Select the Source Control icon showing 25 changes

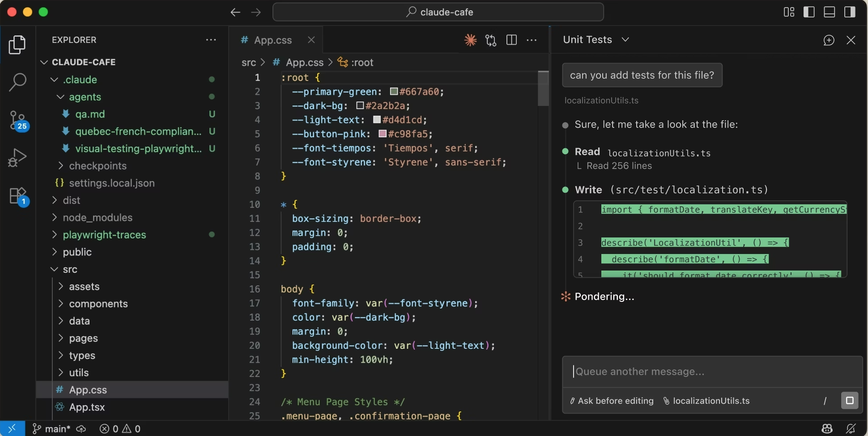[17, 120]
